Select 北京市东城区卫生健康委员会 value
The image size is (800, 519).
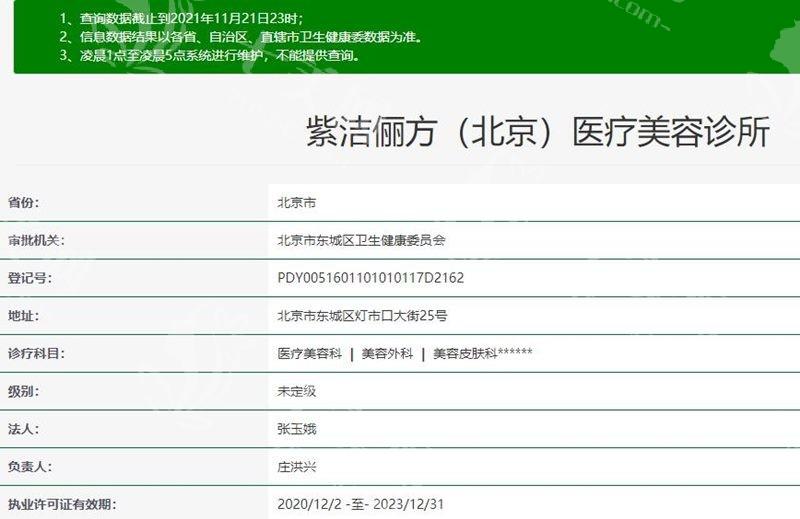click(361, 240)
